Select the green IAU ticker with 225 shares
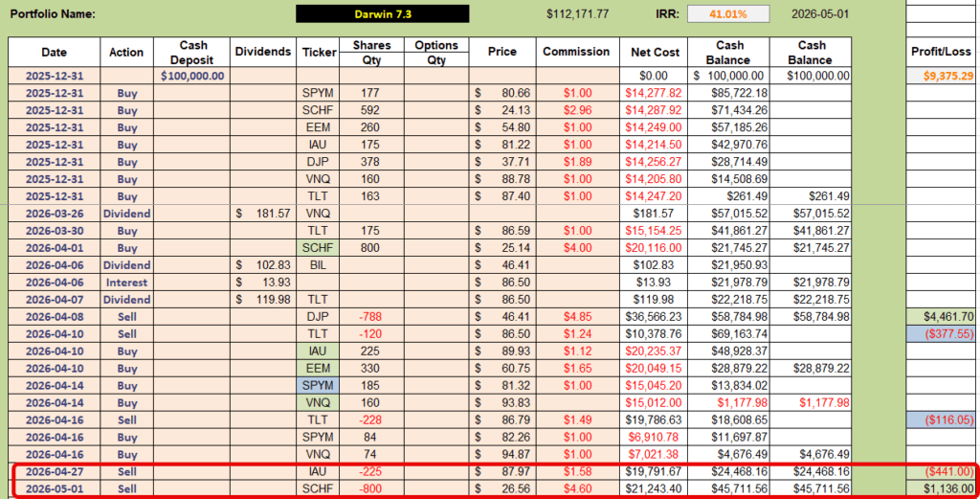Viewport: 980px width, 499px height. 318,351
